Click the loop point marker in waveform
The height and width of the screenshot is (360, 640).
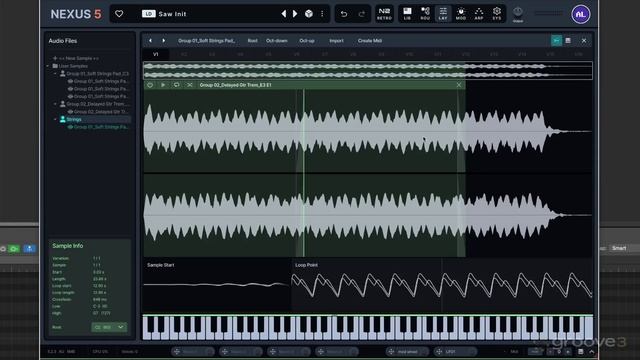(x=304, y=173)
